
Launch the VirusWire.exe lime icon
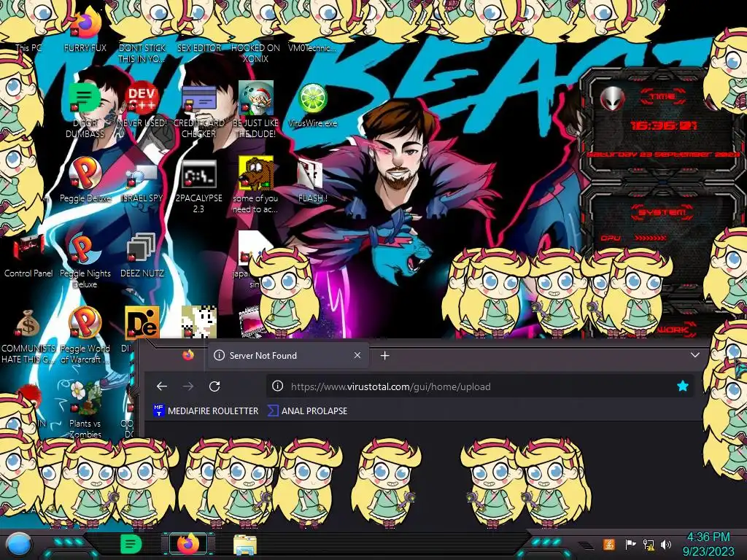312,98
